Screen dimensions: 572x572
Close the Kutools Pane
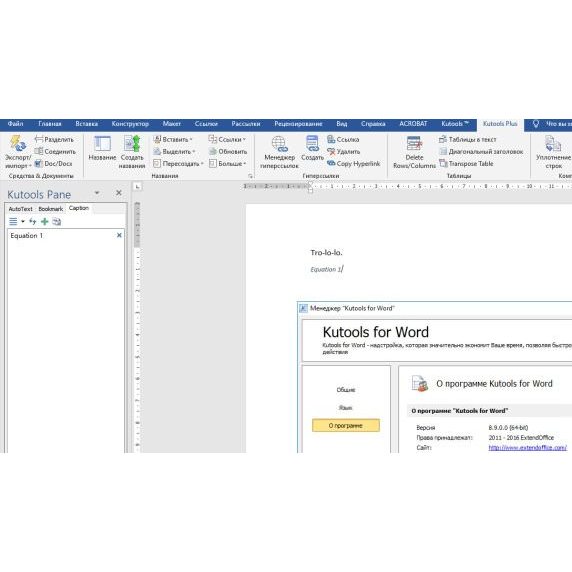[x=119, y=193]
